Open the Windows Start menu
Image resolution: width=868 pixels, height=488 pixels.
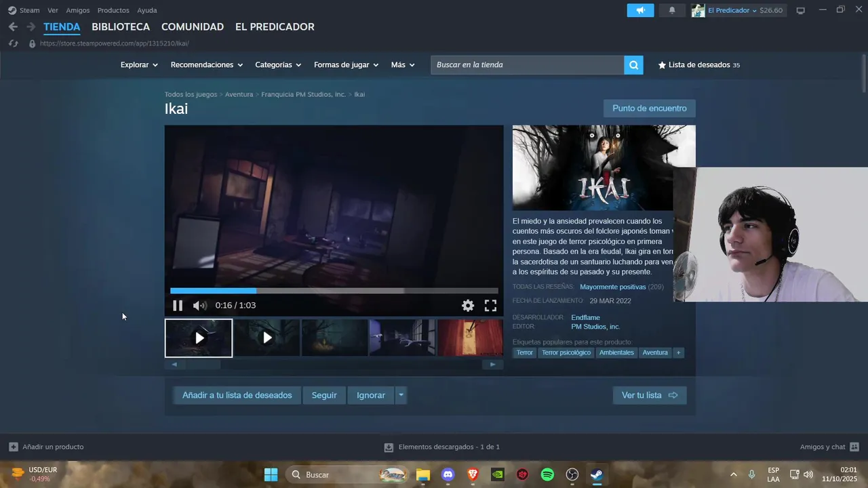(x=271, y=474)
